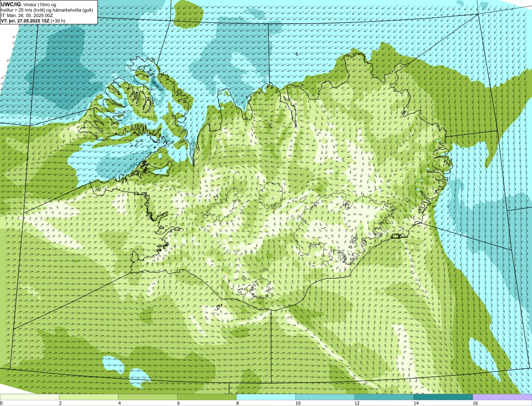532x406 pixels.
Task: Click the legend scale label '14'
Action: 416,403
